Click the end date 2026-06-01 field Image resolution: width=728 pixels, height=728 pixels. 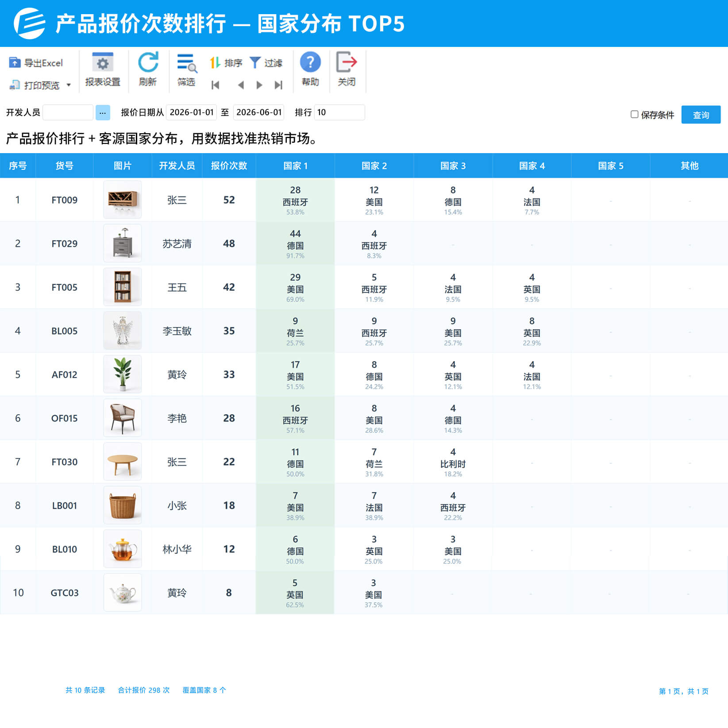259,112
